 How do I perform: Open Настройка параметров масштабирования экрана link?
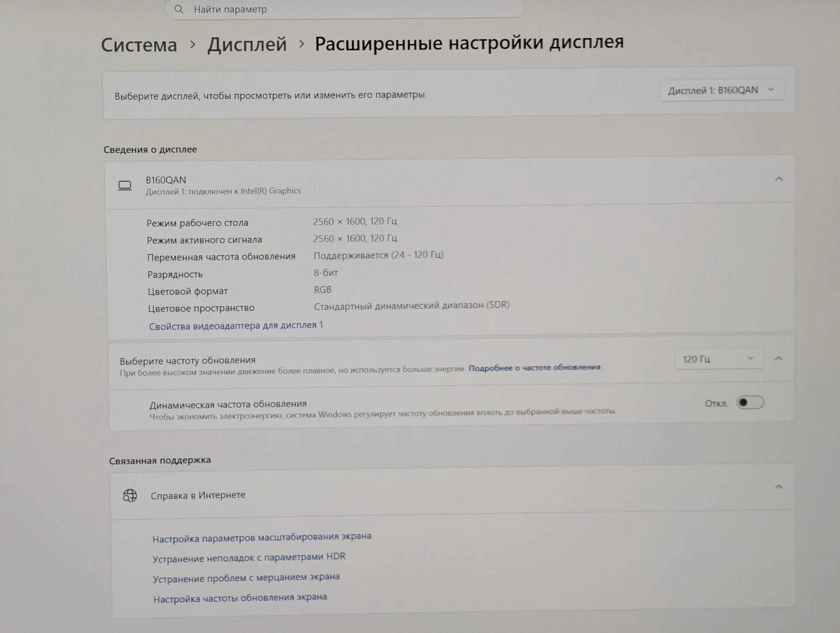pos(262,538)
